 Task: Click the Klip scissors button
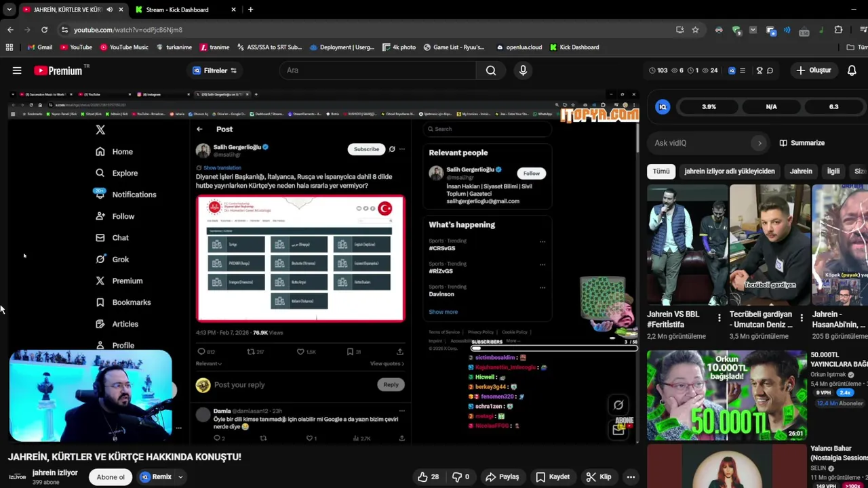599,477
